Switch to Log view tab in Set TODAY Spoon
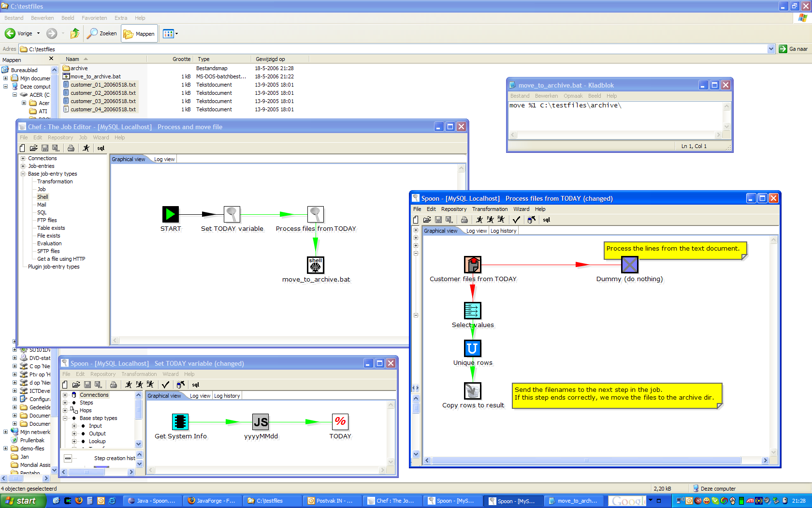The width and height of the screenshot is (812, 508). click(x=200, y=396)
